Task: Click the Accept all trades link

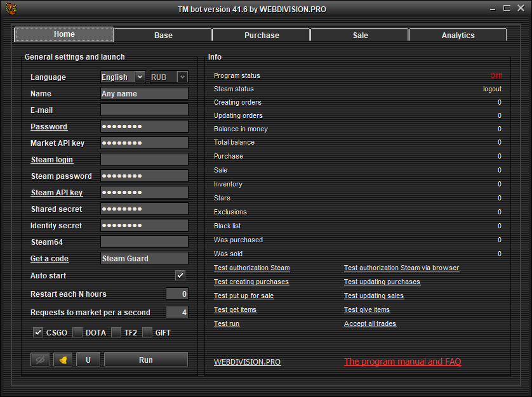Action: tap(369, 323)
